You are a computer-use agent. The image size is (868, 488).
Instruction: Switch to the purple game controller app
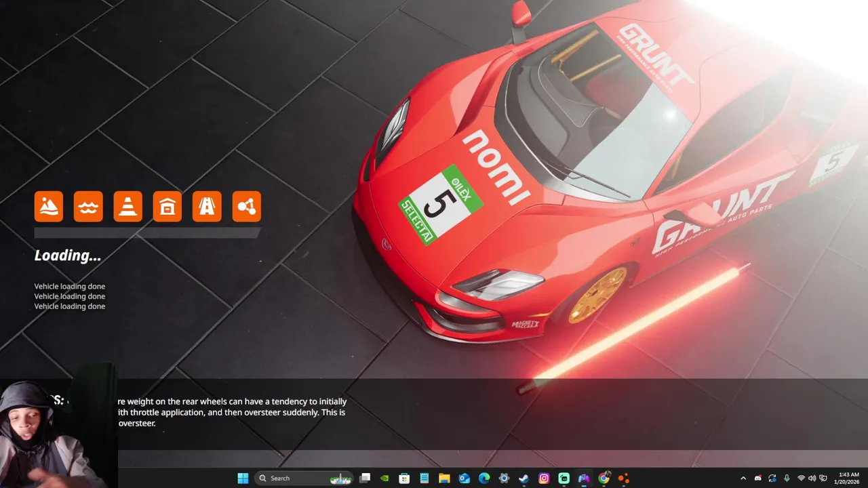click(583, 478)
